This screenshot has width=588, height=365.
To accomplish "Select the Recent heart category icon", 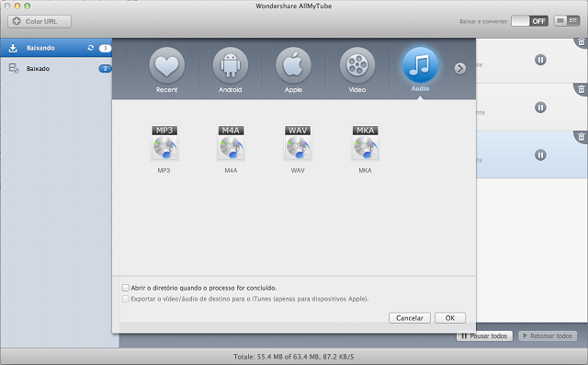I will [166, 65].
